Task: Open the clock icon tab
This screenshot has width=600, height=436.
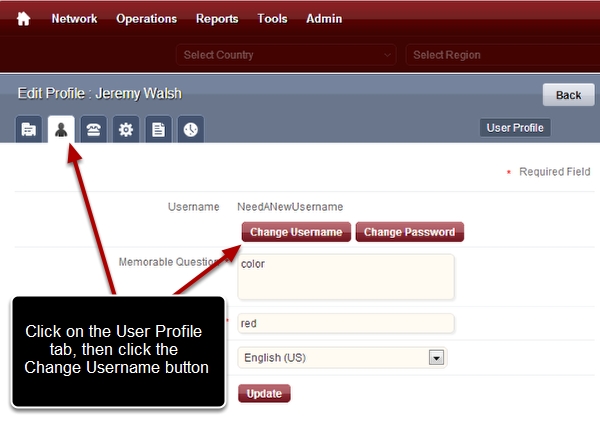Action: coord(190,129)
